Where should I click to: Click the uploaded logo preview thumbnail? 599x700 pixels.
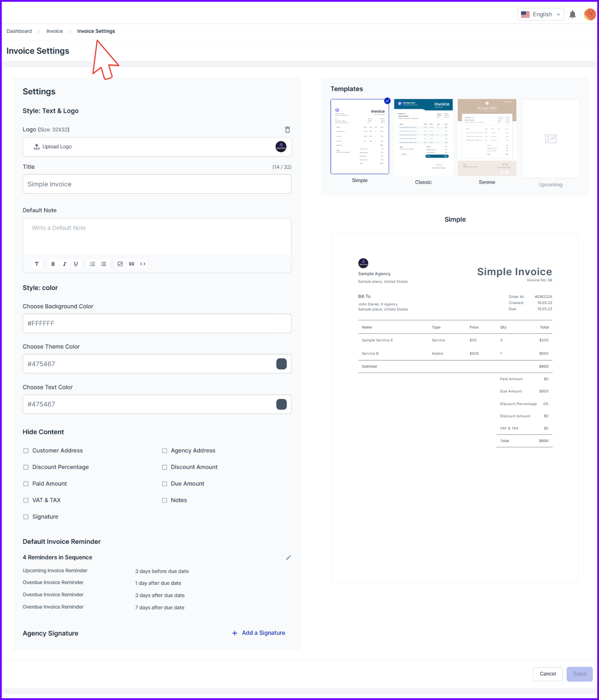pos(281,147)
